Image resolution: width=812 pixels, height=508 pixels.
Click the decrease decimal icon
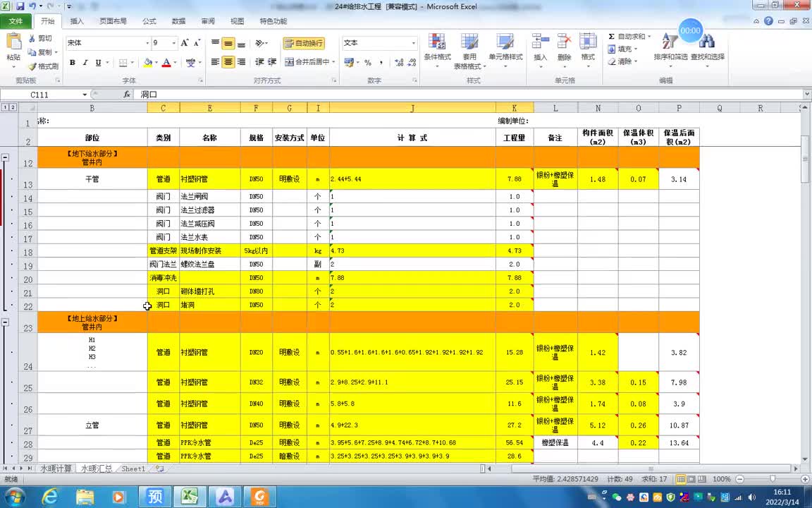(412, 62)
